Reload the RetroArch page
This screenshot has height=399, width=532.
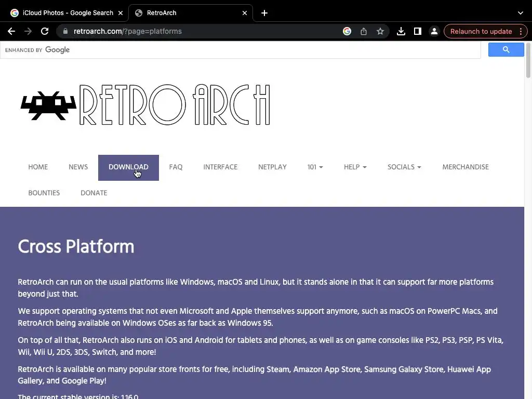(45, 31)
